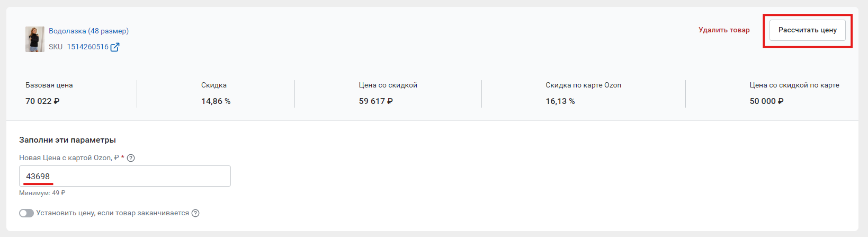The image size is (868, 237).
Task: Open the Водолазка (48 размер) product link
Action: pyautogui.click(x=89, y=31)
